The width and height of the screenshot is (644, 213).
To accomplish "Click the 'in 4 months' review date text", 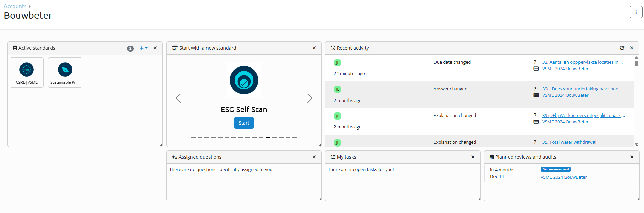I will point(502,170).
